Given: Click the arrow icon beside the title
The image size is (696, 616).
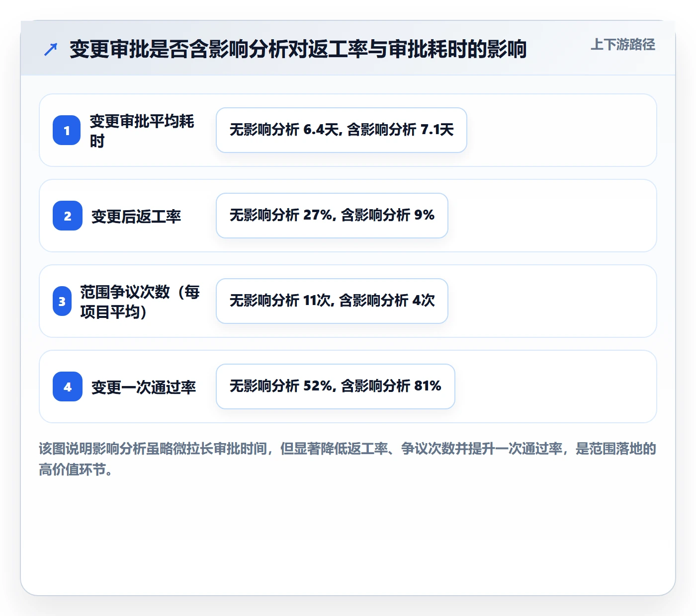Looking at the screenshot, I should 51,49.
